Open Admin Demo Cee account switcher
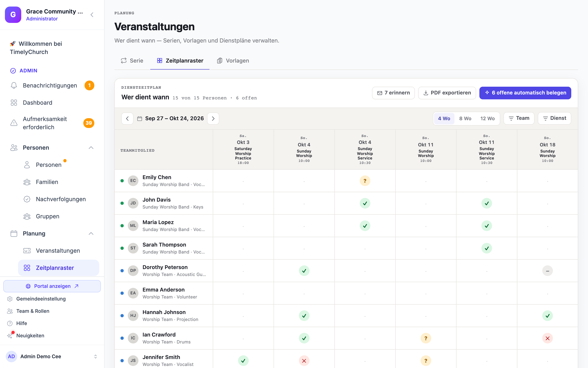Viewport: 588px width, 368px height. 52,357
